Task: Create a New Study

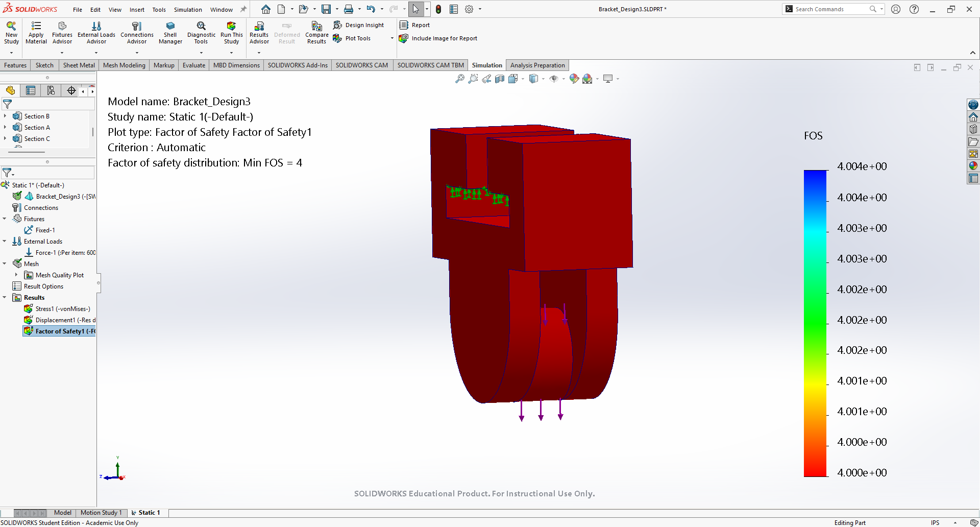Action: click(x=11, y=33)
